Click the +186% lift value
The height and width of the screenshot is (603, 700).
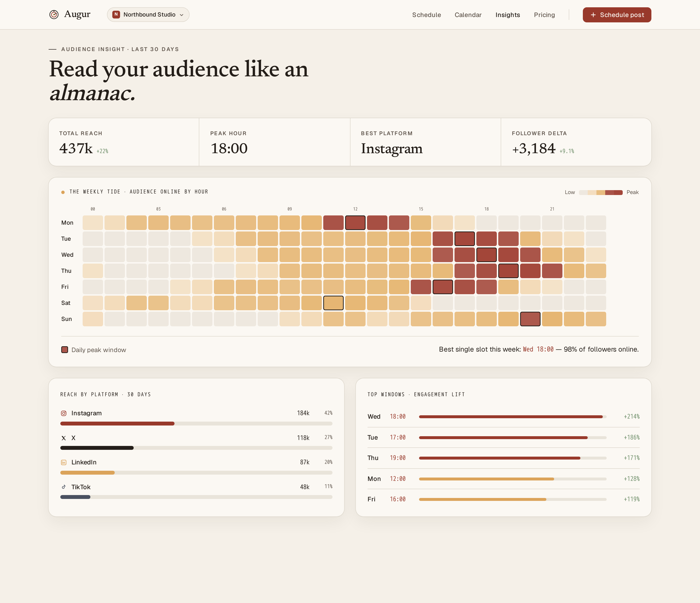[x=631, y=437]
